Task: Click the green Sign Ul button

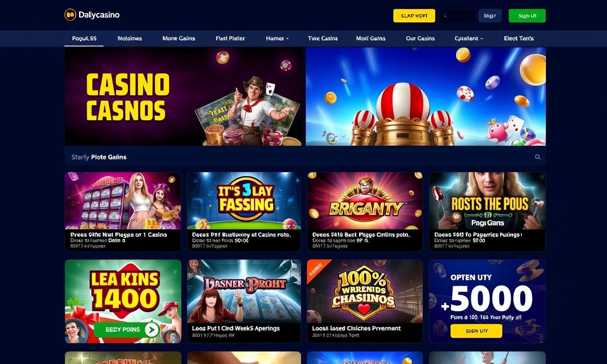Action: [x=527, y=16]
